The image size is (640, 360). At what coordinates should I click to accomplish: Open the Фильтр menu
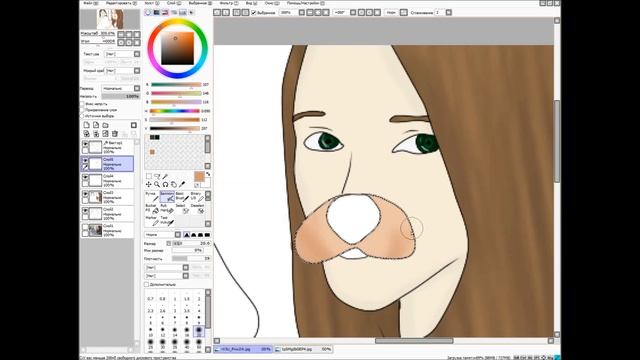coord(229,3)
